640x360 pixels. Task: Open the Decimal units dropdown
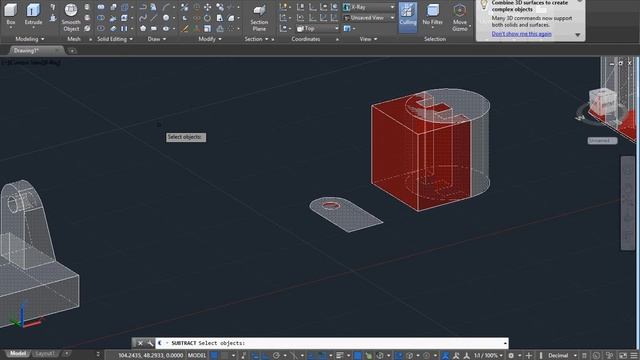[x=562, y=356]
